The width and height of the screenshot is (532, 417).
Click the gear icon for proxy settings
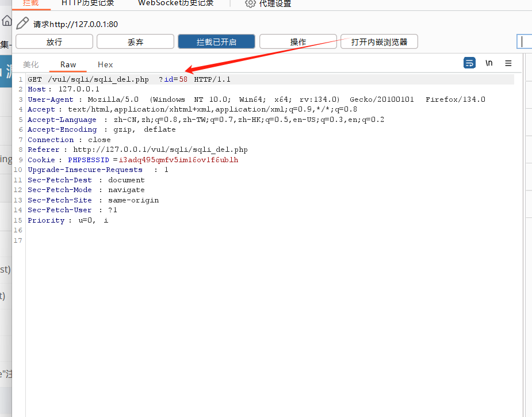[250, 3]
